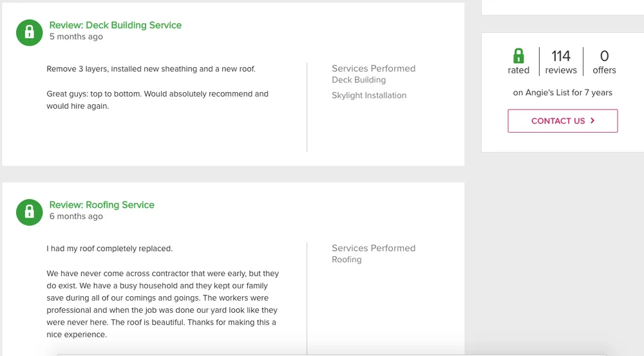
Task: Click the '6 months ago' timestamp
Action: pyautogui.click(x=76, y=216)
